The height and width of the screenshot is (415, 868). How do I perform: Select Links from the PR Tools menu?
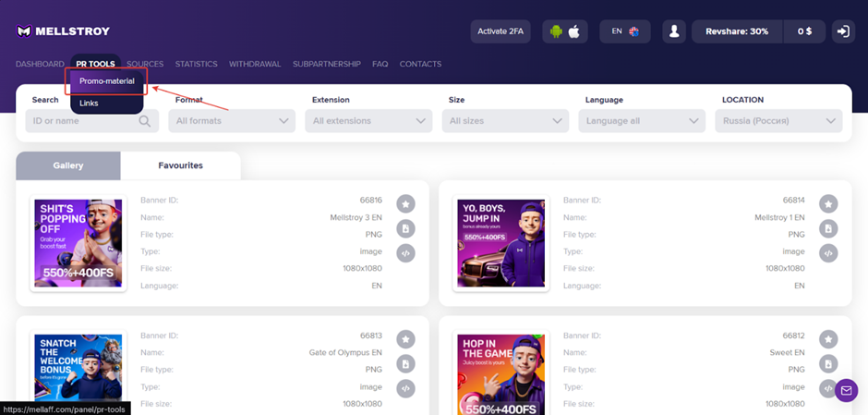90,104
